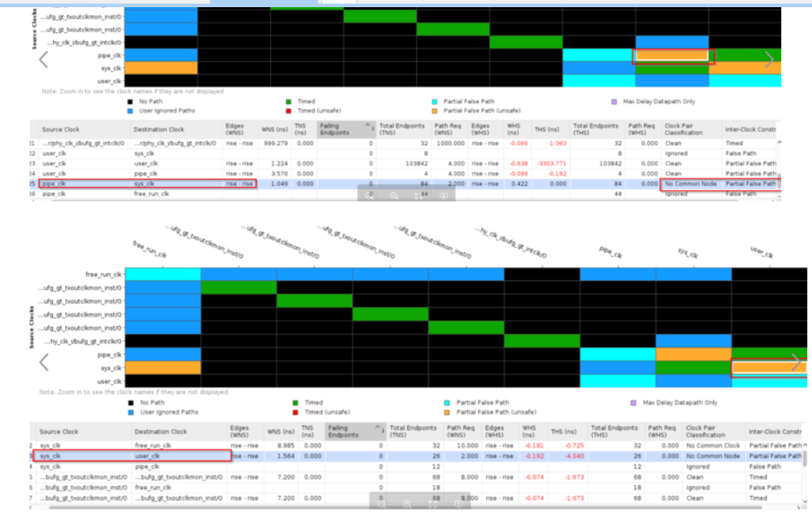Click WNS value 8.985 in lower table
This screenshot has width=812, height=524.
(285, 445)
